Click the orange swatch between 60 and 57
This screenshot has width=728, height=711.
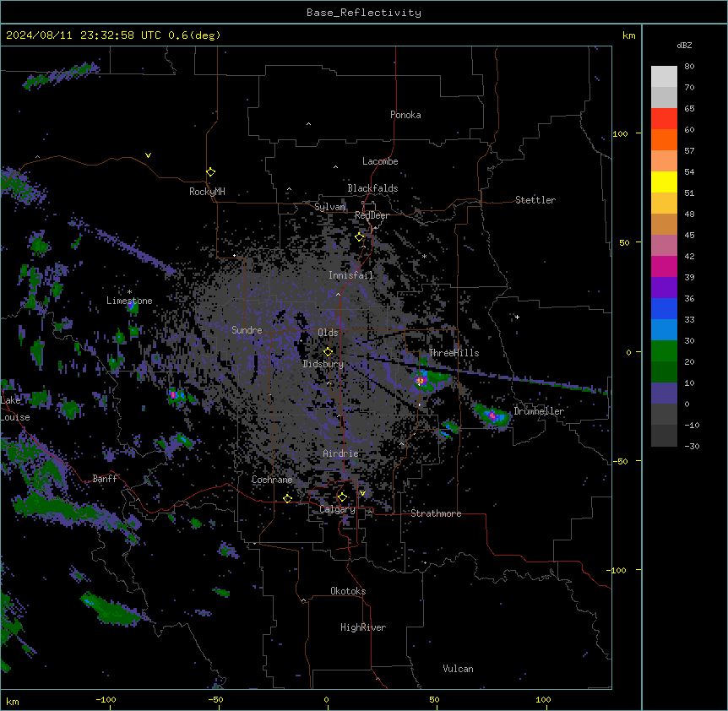click(x=664, y=139)
